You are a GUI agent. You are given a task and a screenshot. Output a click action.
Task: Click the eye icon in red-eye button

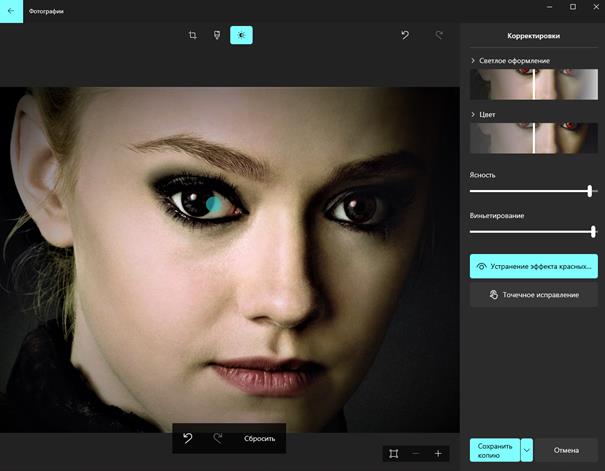pyautogui.click(x=482, y=266)
